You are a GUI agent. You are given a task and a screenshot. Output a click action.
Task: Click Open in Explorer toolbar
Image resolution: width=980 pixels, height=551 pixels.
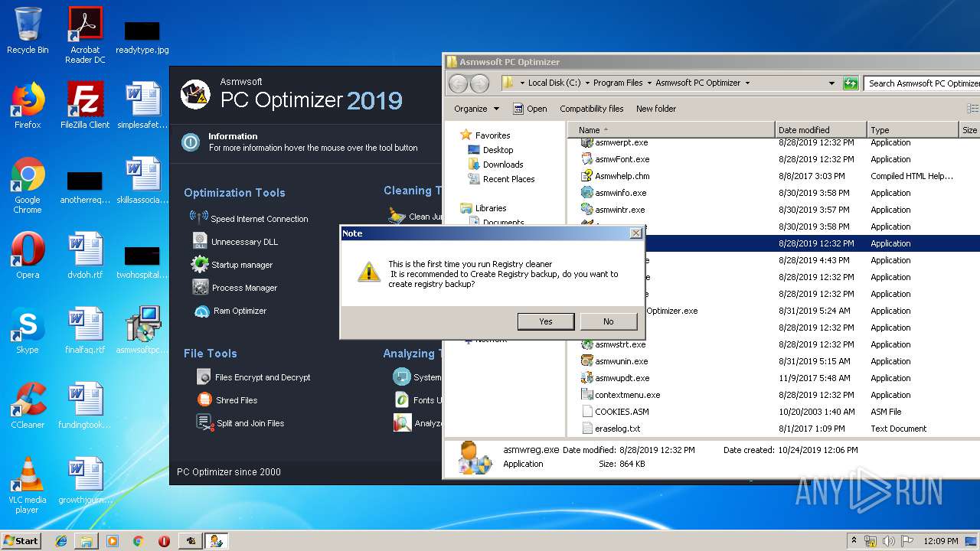(x=530, y=109)
